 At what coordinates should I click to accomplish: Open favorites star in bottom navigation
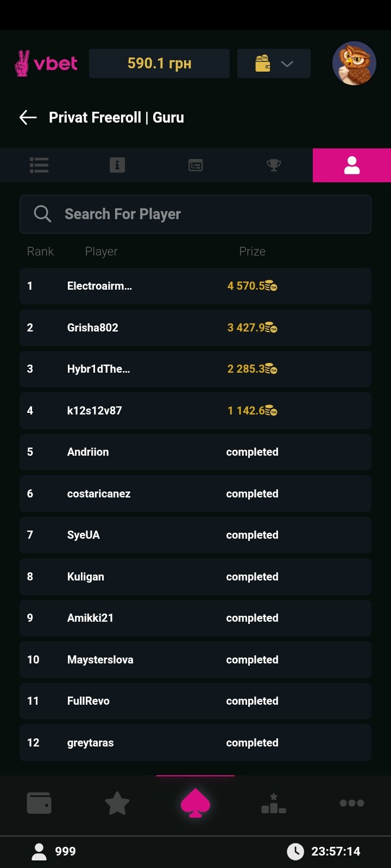pos(117,803)
